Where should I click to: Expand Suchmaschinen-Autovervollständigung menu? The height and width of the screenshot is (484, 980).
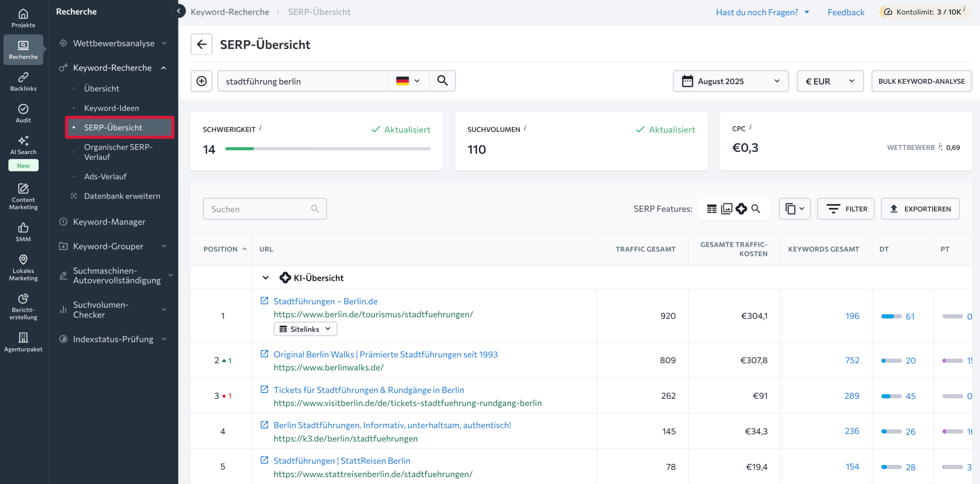coord(171,275)
